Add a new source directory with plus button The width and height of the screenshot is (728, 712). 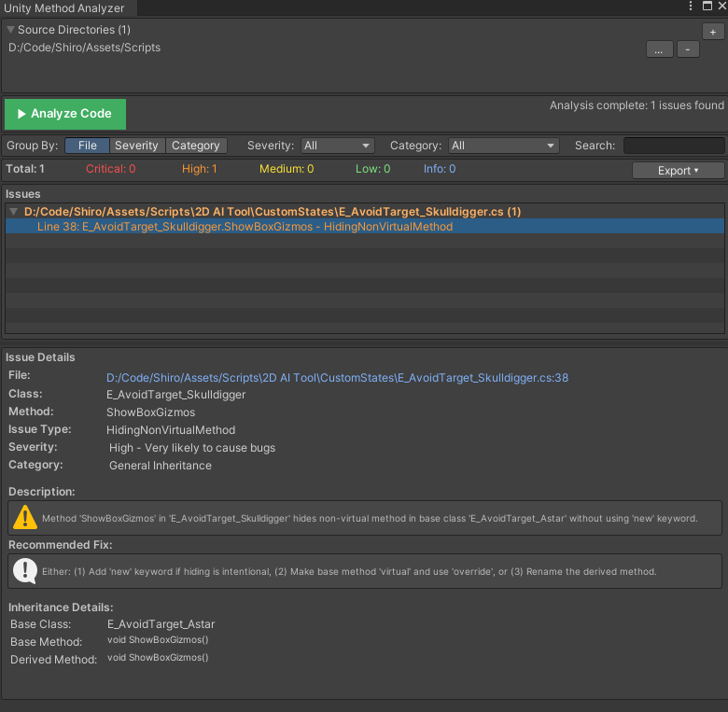pos(713,32)
